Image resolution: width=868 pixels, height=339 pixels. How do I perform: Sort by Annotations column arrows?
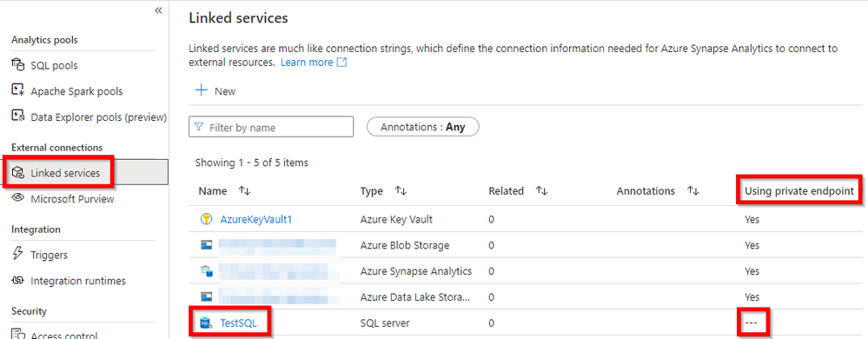pyautogui.click(x=693, y=190)
